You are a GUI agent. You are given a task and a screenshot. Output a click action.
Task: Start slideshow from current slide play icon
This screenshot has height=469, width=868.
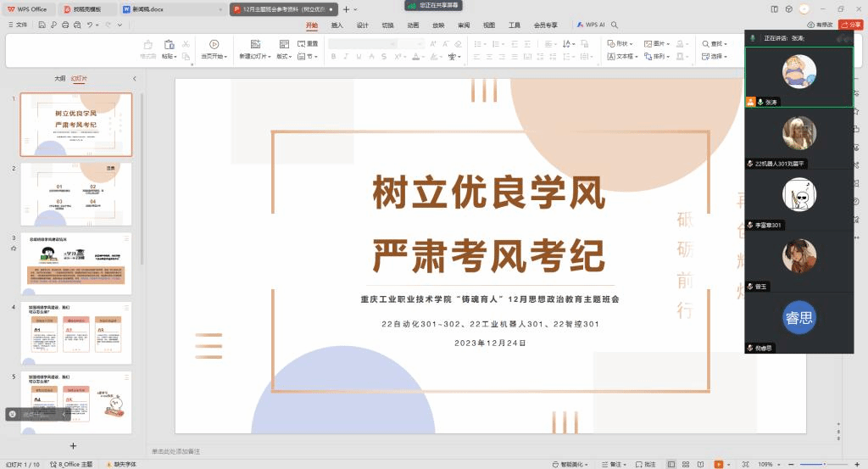point(214,44)
